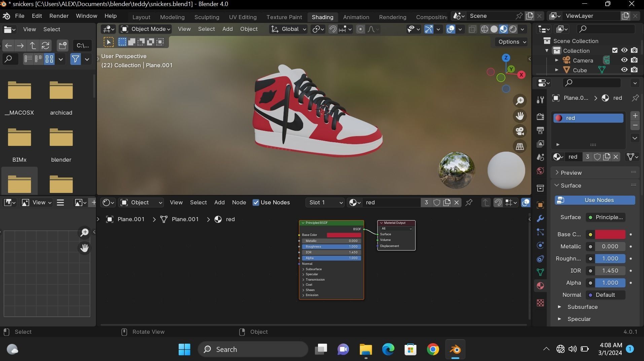The image size is (644, 361).
Task: Click the Surface Principled shader button
Action: click(605, 217)
